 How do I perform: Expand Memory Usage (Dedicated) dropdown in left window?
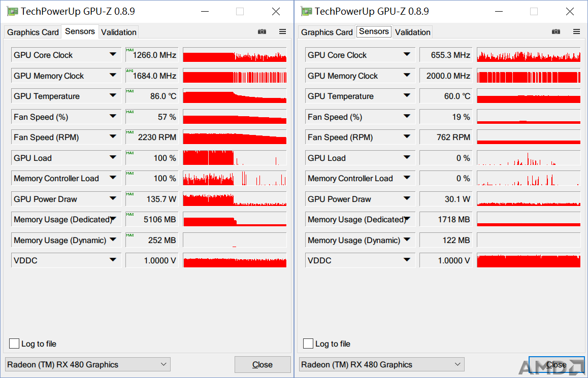pos(113,219)
